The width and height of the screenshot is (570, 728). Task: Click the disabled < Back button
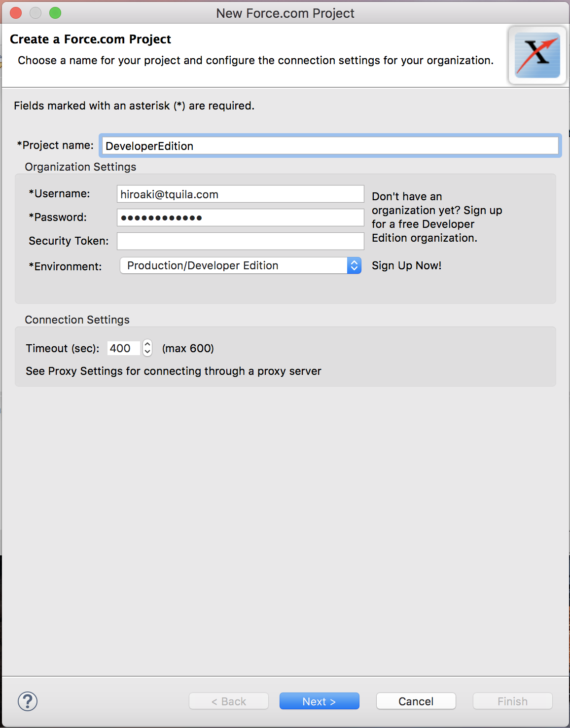point(229,701)
